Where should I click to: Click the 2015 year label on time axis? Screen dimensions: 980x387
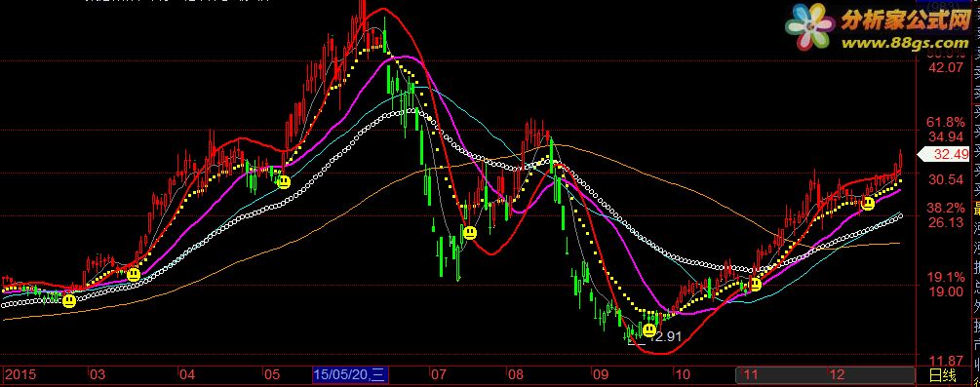(20, 375)
